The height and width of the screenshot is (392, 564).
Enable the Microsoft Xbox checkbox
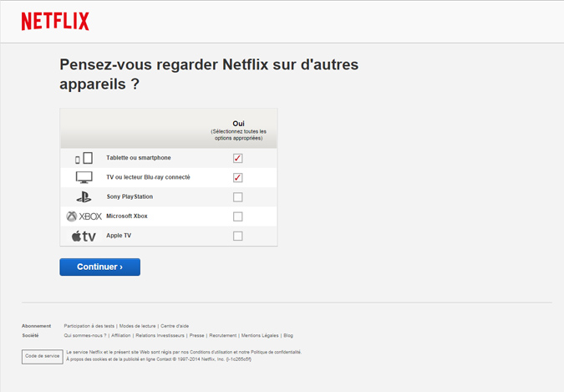(238, 216)
